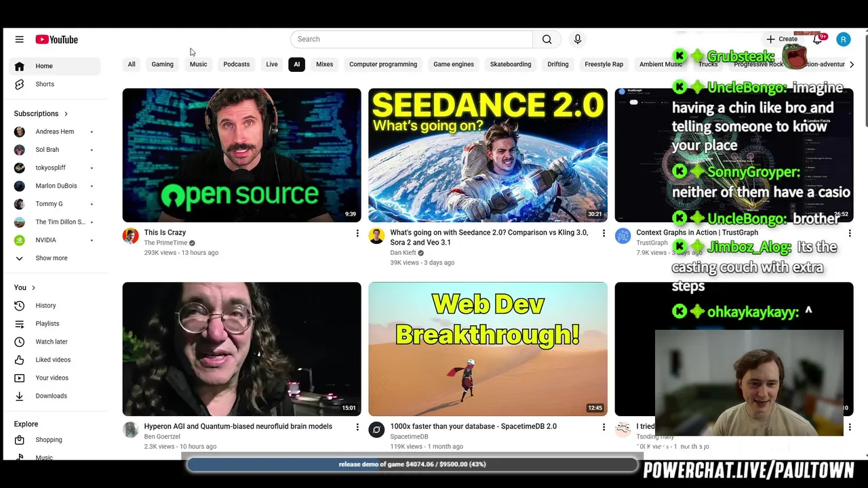
Task: Click The PrimeTime channel avatar
Action: click(130, 236)
